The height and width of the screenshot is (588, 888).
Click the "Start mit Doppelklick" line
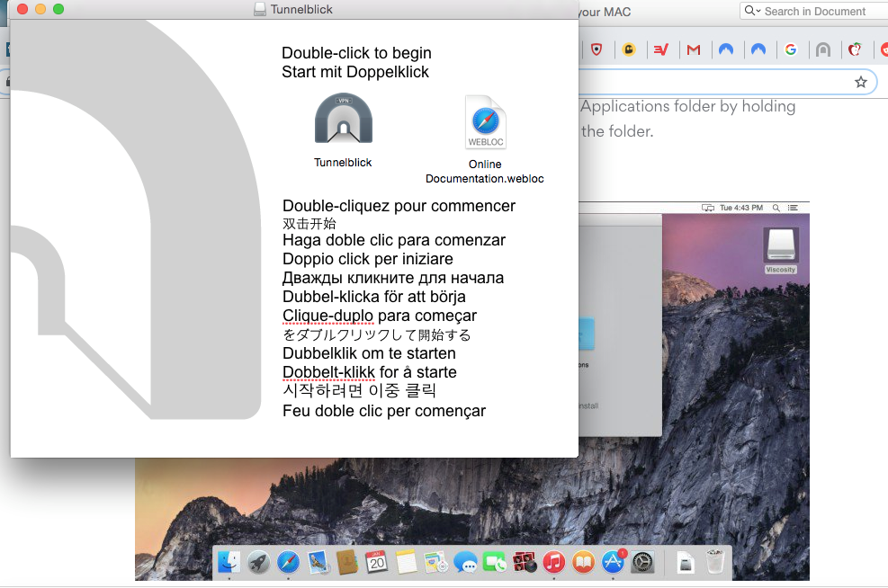355,72
